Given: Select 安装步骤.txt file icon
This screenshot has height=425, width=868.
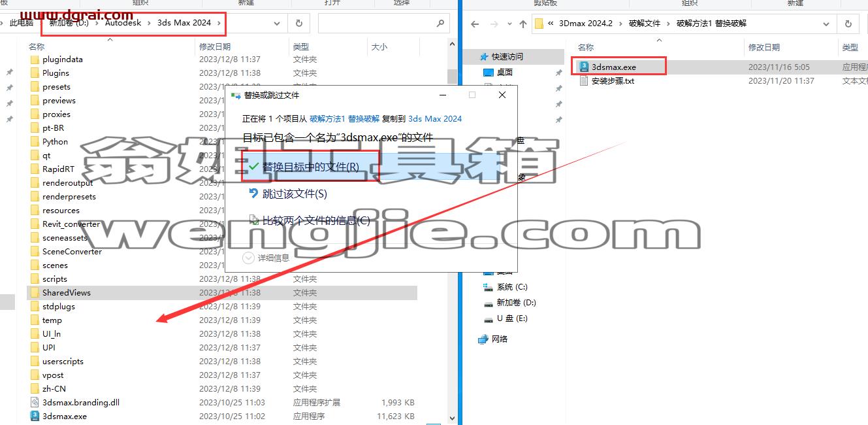Looking at the screenshot, I should pyautogui.click(x=585, y=81).
